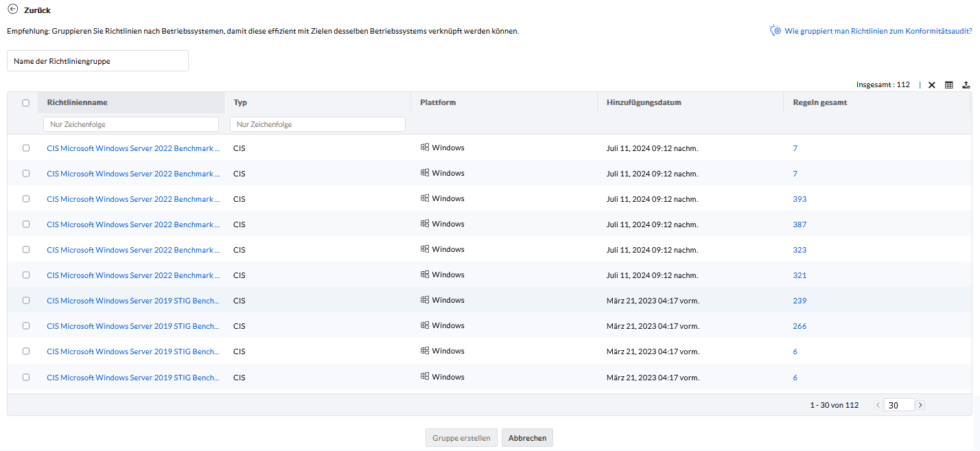Screen dimensions: 980x451
Task: Open Konformitätsaudit grouping help link
Action: point(878,31)
